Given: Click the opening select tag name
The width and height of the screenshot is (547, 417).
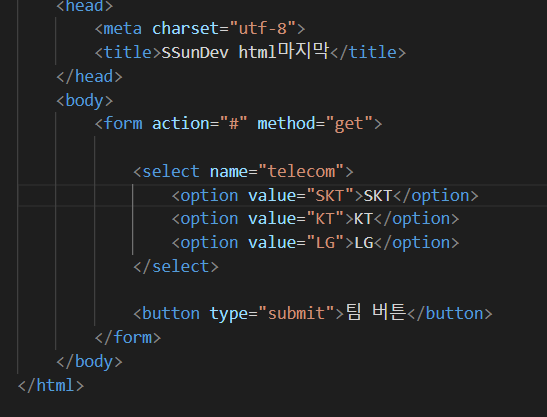Looking at the screenshot, I should (x=171, y=172).
